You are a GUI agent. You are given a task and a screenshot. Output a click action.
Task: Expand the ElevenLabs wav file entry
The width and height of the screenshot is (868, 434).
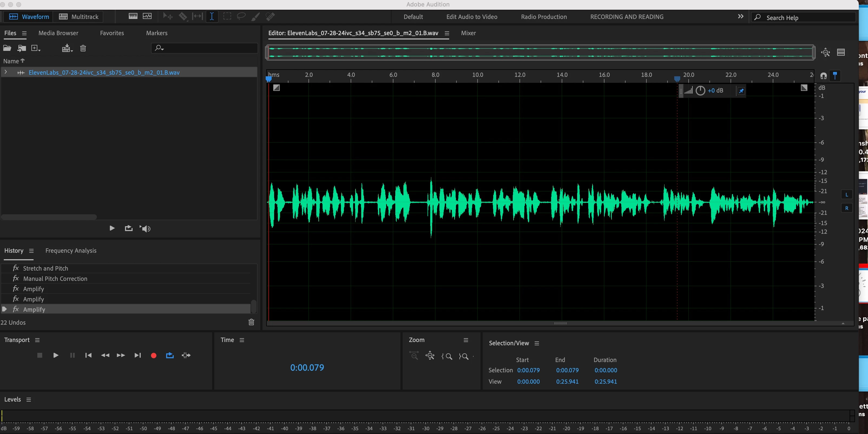pos(6,72)
